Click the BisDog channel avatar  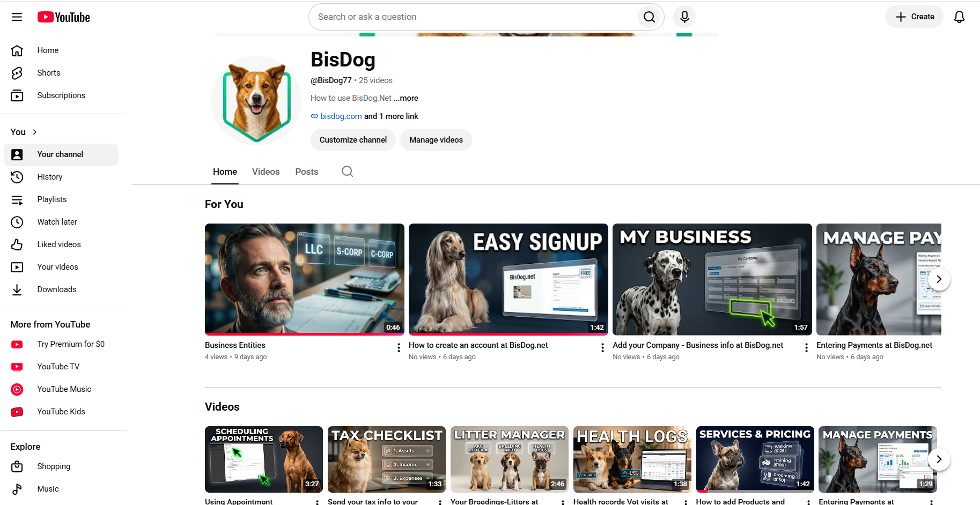coord(256,101)
